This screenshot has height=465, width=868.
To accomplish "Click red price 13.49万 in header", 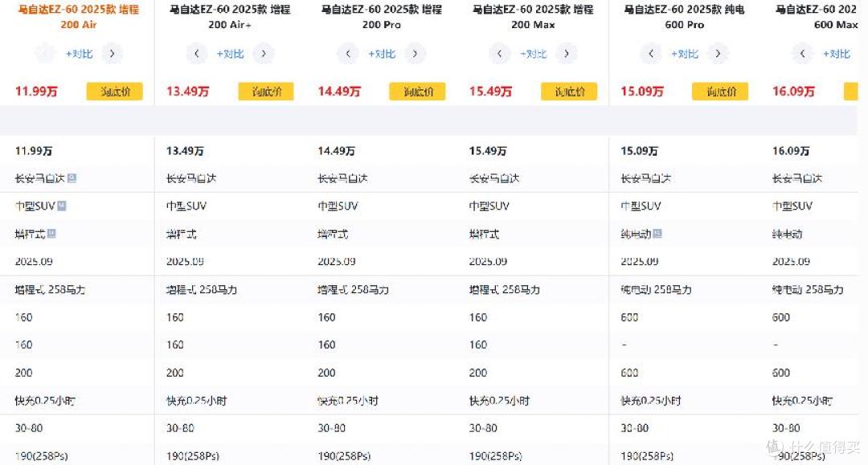I will [187, 92].
